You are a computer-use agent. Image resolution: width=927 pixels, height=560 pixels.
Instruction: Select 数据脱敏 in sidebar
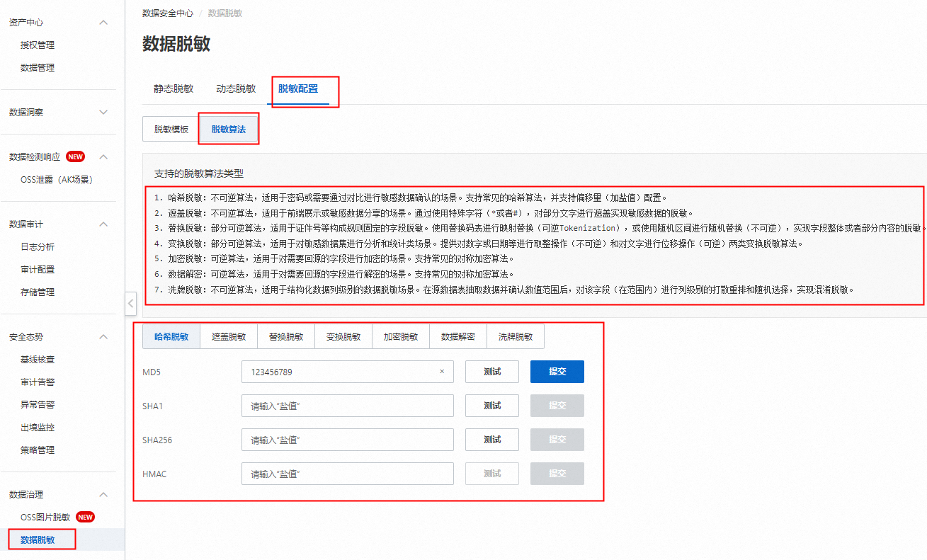point(38,540)
